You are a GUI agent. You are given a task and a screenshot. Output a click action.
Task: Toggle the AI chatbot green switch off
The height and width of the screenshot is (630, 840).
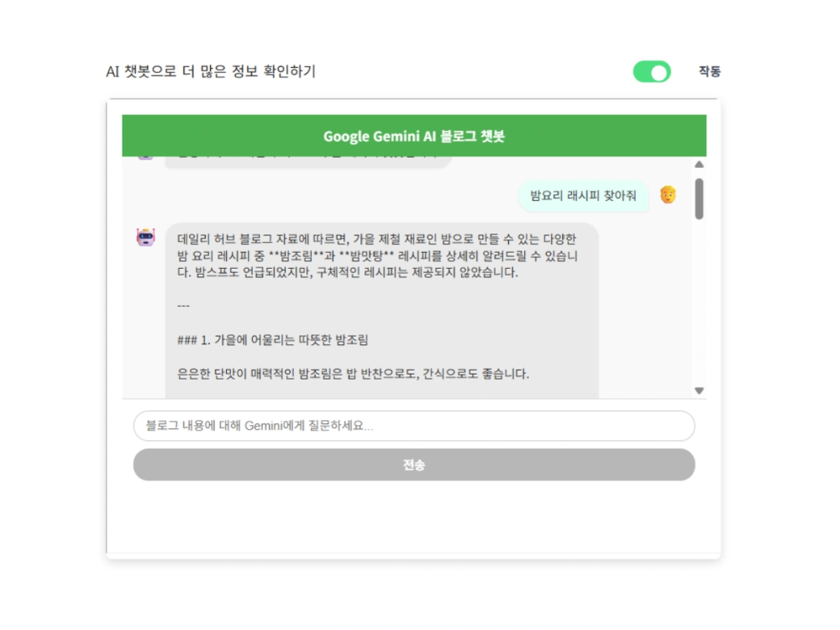(652, 71)
